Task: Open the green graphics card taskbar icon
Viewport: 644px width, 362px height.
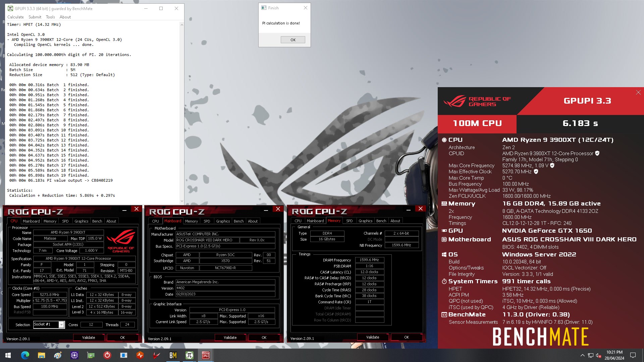Action: pos(91,355)
